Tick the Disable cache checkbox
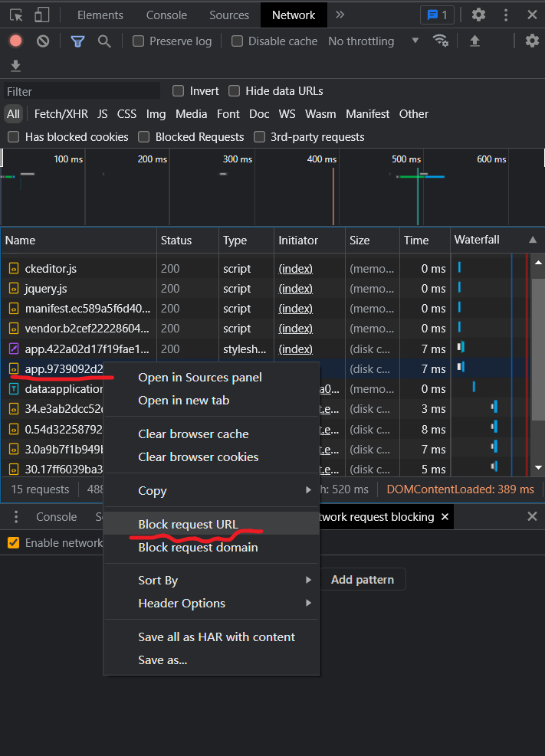 (237, 41)
